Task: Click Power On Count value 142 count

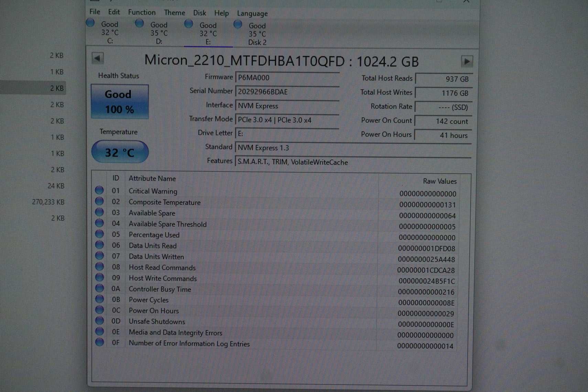Action: tap(443, 121)
